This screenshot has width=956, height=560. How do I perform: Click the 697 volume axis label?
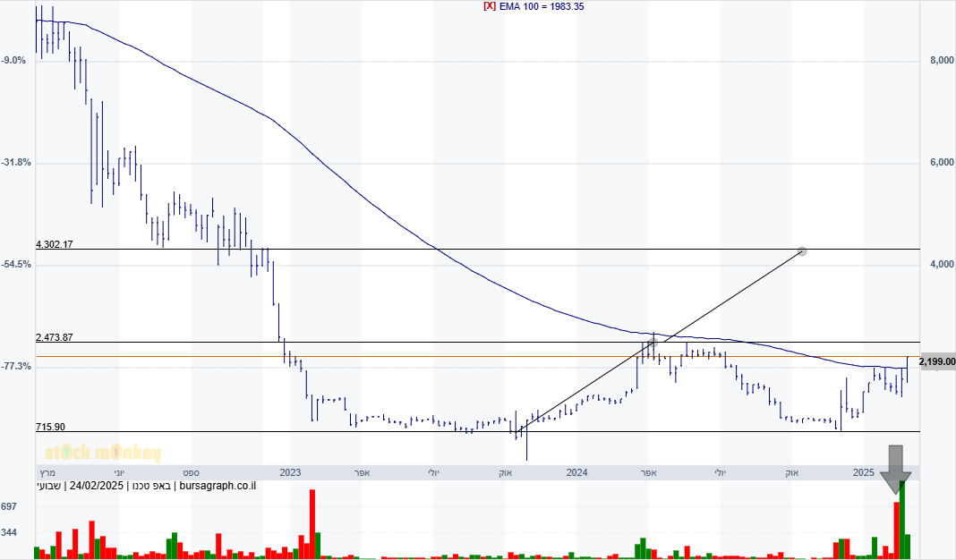tap(9, 506)
